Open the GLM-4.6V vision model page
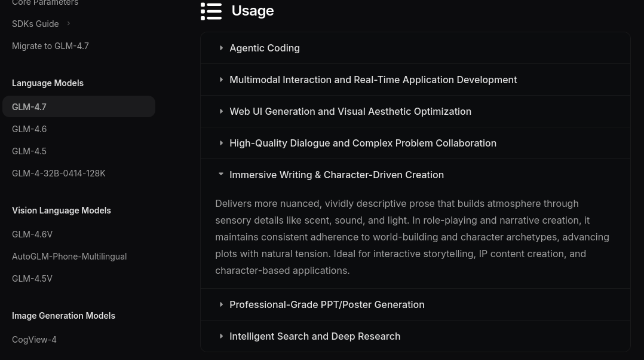This screenshot has height=360, width=644. tap(32, 234)
